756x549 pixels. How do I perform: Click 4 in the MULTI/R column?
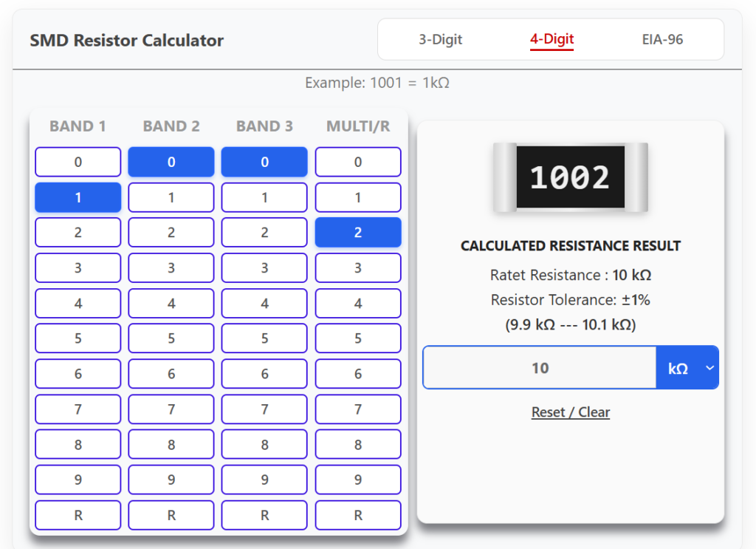tap(358, 304)
